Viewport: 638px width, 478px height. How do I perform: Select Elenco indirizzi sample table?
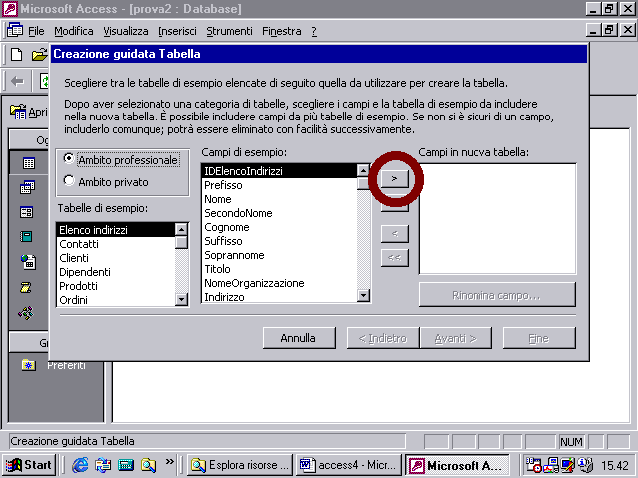116,230
